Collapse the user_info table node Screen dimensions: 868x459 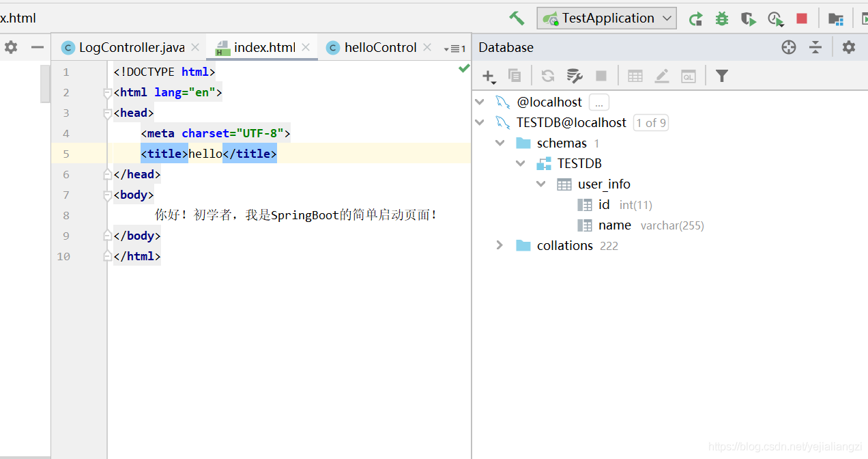[x=541, y=184]
